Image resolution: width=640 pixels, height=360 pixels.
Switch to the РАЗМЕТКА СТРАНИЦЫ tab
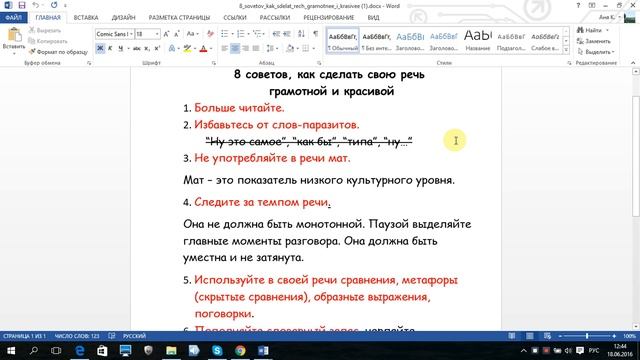coord(179,18)
